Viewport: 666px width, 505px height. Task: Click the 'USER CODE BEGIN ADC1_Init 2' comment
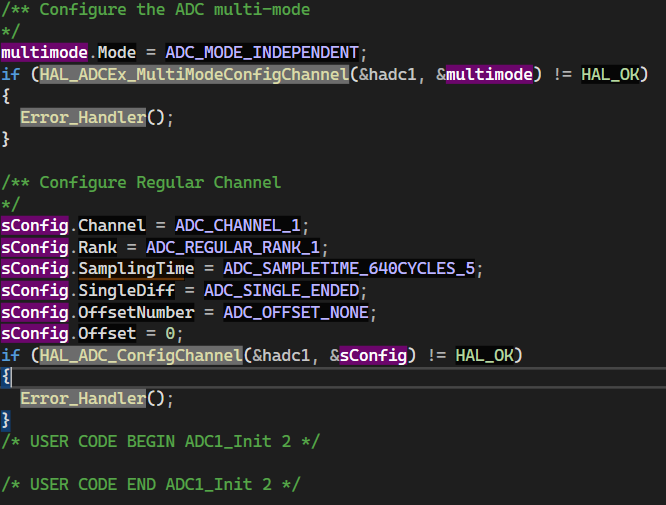(160, 441)
